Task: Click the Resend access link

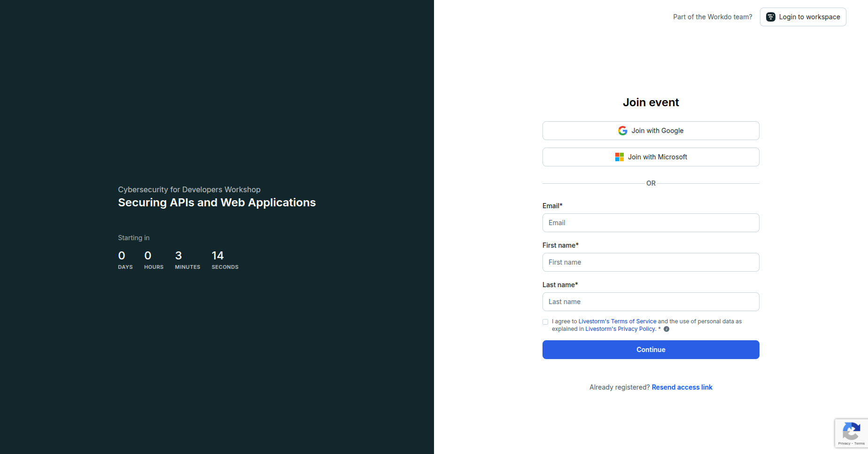Action: coord(682,387)
